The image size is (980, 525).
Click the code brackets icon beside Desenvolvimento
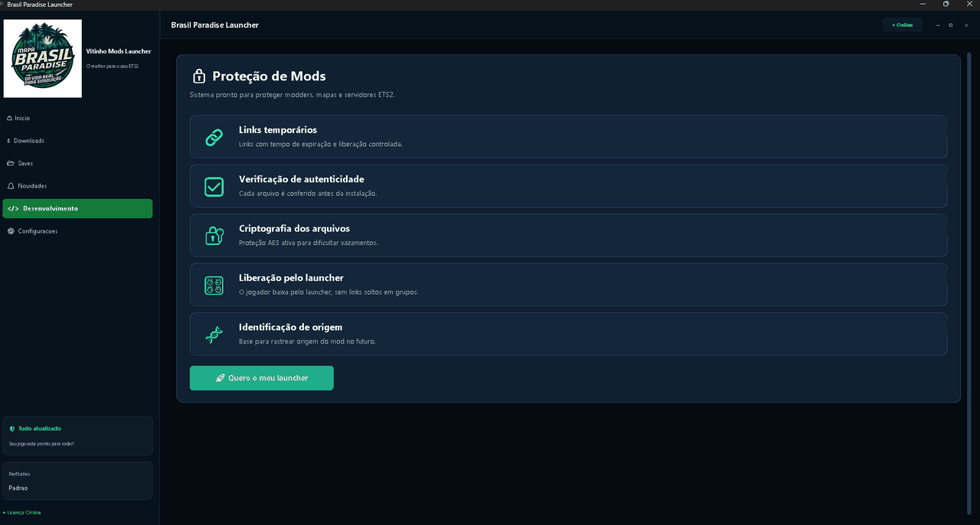[x=13, y=208]
